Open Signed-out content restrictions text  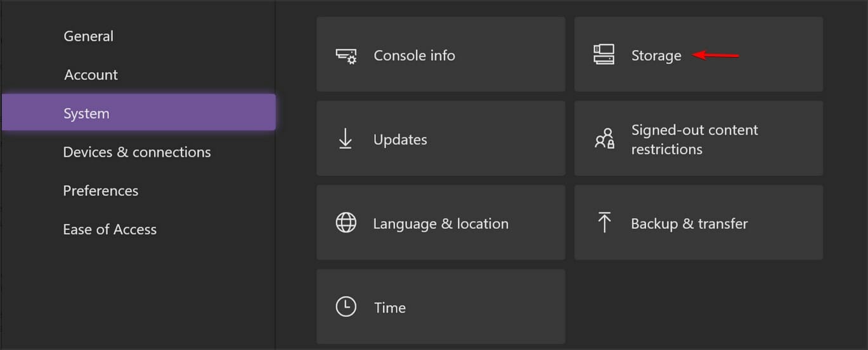point(695,139)
